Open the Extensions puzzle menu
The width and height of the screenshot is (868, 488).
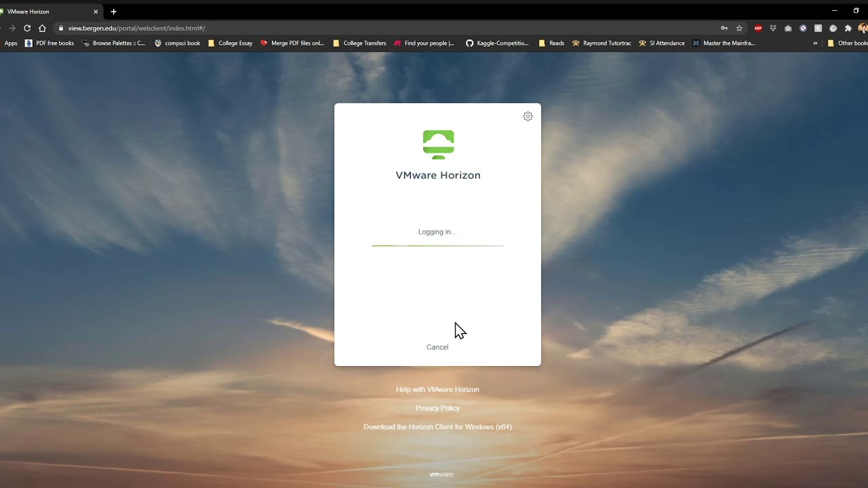tap(848, 28)
